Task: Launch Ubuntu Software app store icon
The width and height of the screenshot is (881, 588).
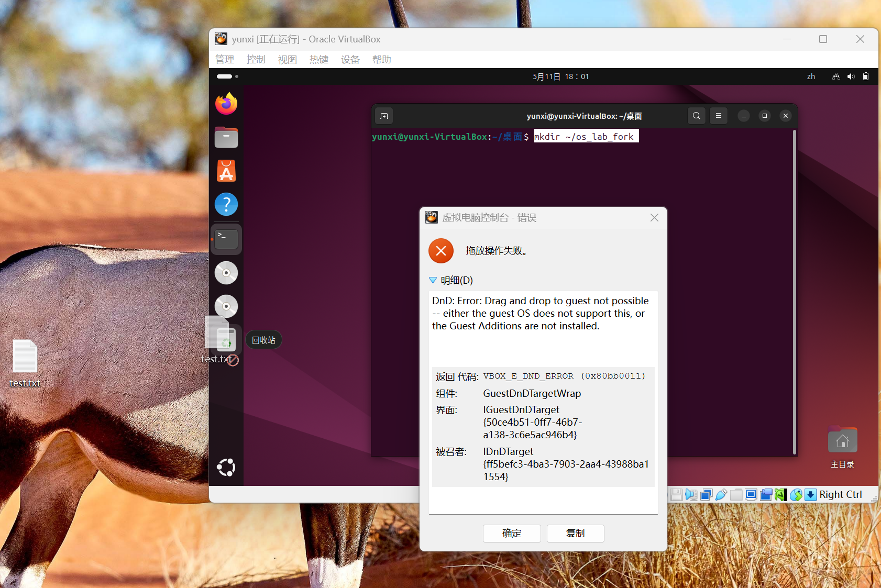Action: coord(226,171)
